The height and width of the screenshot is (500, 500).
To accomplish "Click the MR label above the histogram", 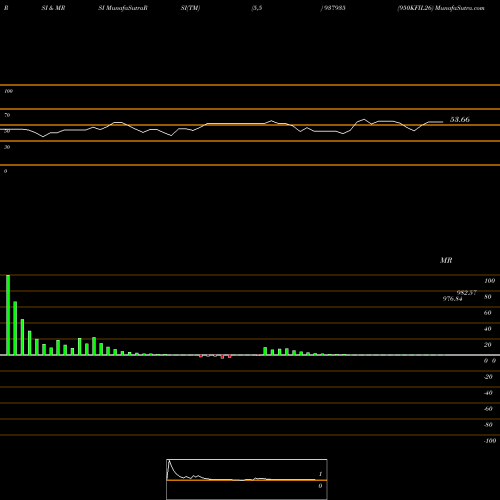I will coord(446,260).
